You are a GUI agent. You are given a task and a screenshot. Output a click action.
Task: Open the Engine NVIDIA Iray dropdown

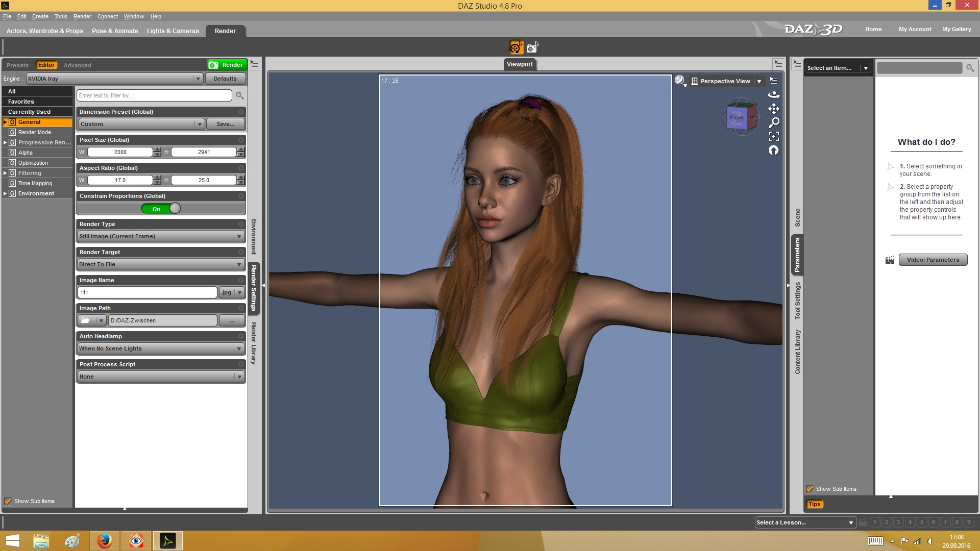point(115,79)
